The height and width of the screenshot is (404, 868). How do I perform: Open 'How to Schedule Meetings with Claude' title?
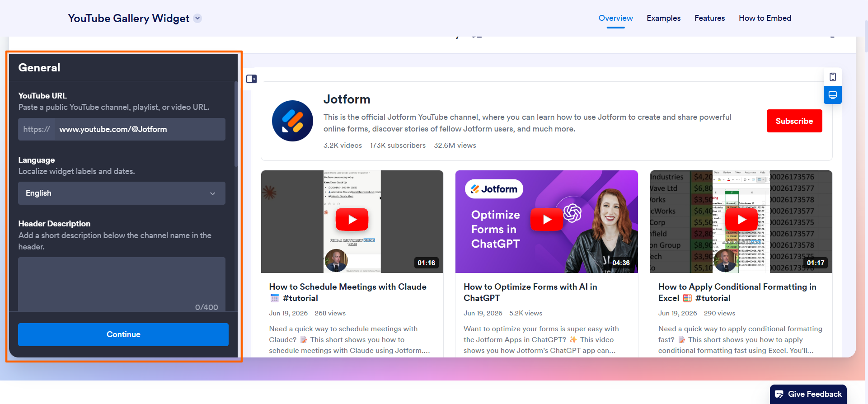click(348, 292)
